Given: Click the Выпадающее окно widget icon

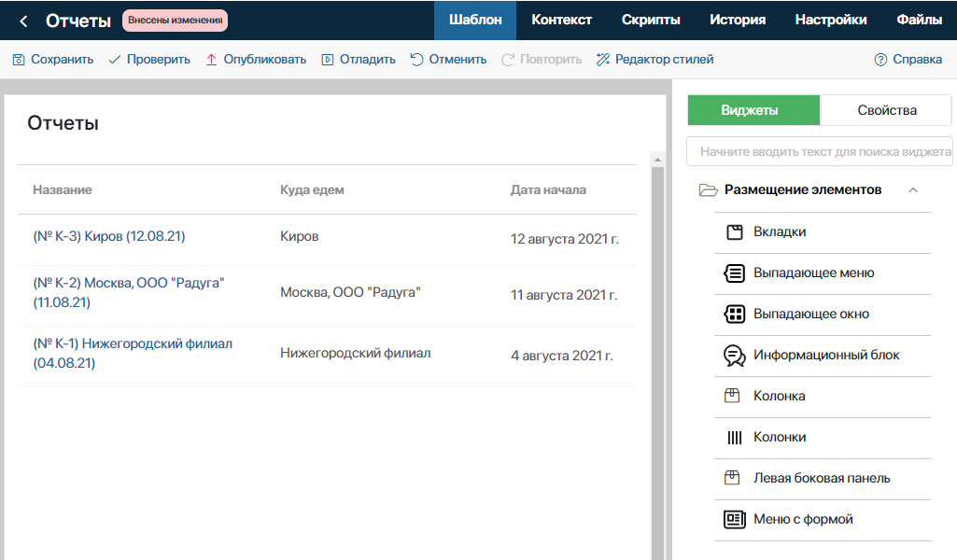Looking at the screenshot, I should pos(734,315).
